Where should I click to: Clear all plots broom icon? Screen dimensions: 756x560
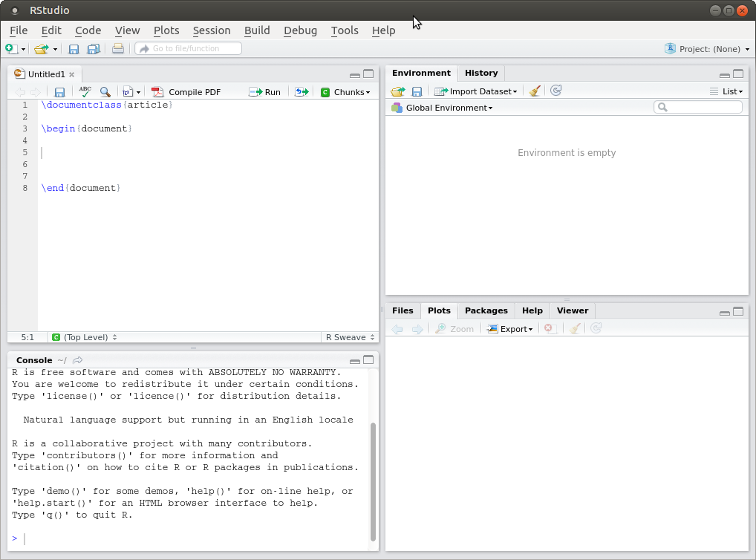click(574, 328)
